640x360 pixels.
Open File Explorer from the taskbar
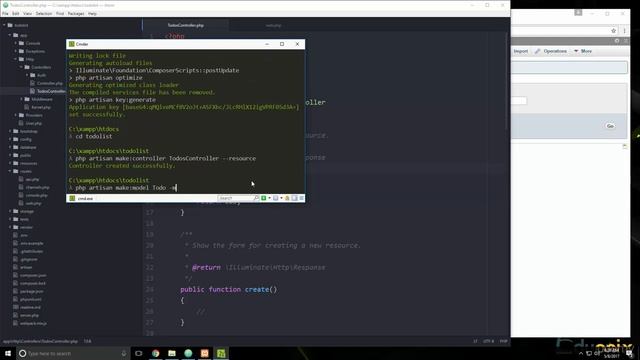click(x=172, y=353)
